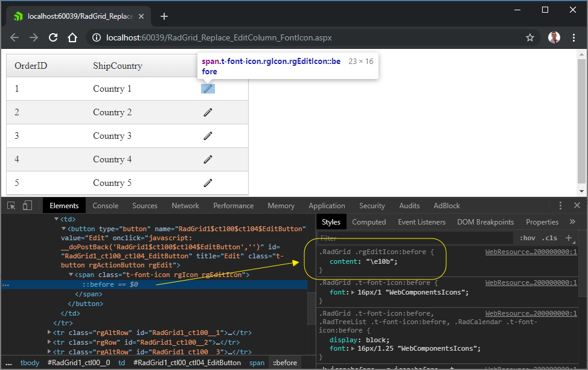588x370 pixels.
Task: Toggle the :hov element state panel
Action: (x=528, y=238)
